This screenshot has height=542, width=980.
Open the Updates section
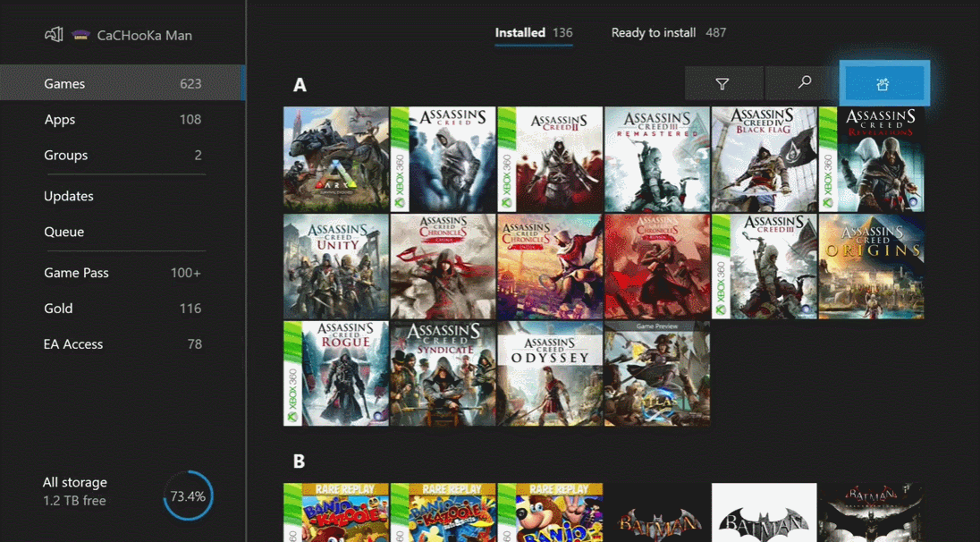click(x=69, y=196)
